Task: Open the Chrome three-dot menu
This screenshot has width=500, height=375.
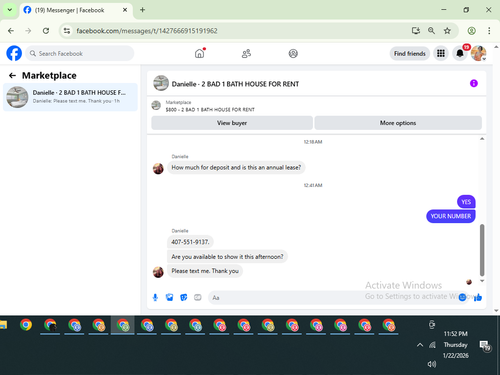Action: click(489, 31)
